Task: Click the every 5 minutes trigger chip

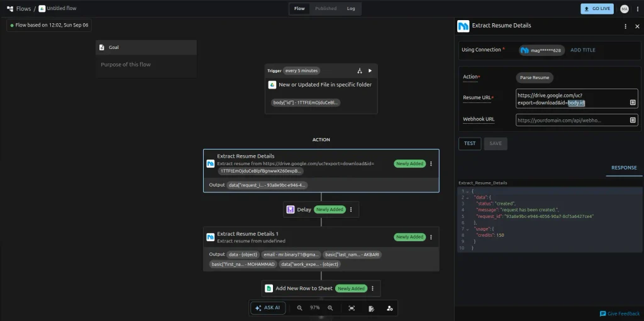Action: pos(301,70)
